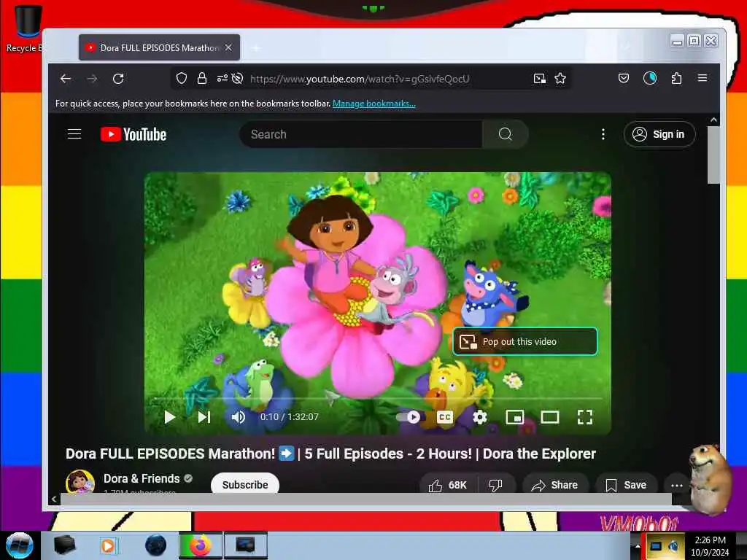Bookmark this page with the star icon
The width and height of the screenshot is (747, 560).
560,78
